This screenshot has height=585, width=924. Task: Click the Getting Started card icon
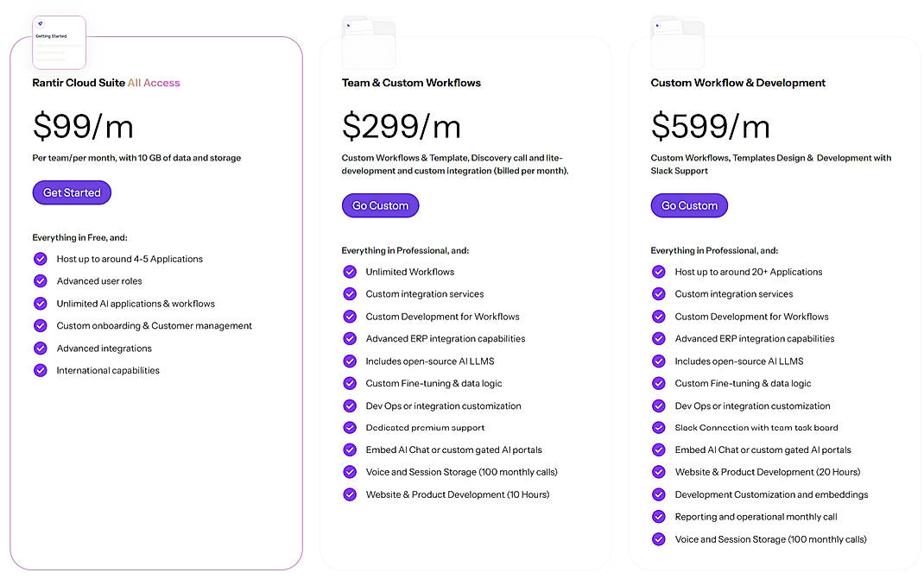[59, 41]
